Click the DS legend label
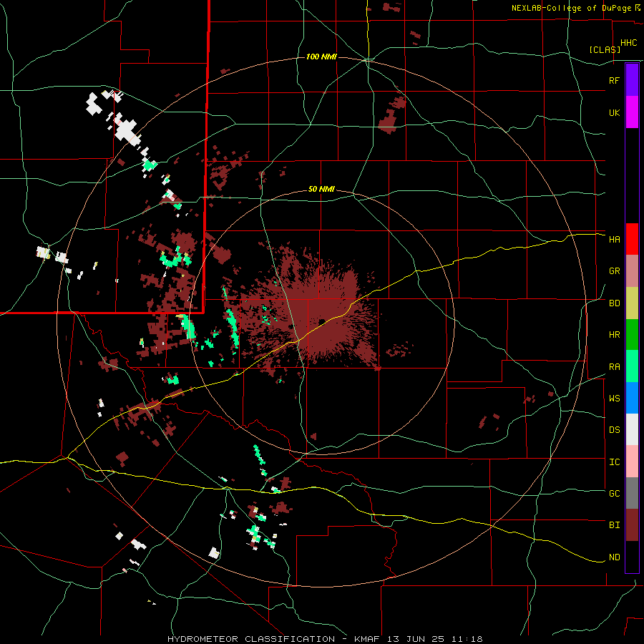The image size is (644, 644). (614, 430)
